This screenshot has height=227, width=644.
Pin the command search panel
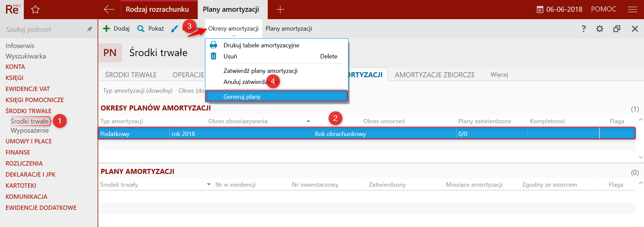pyautogui.click(x=89, y=29)
